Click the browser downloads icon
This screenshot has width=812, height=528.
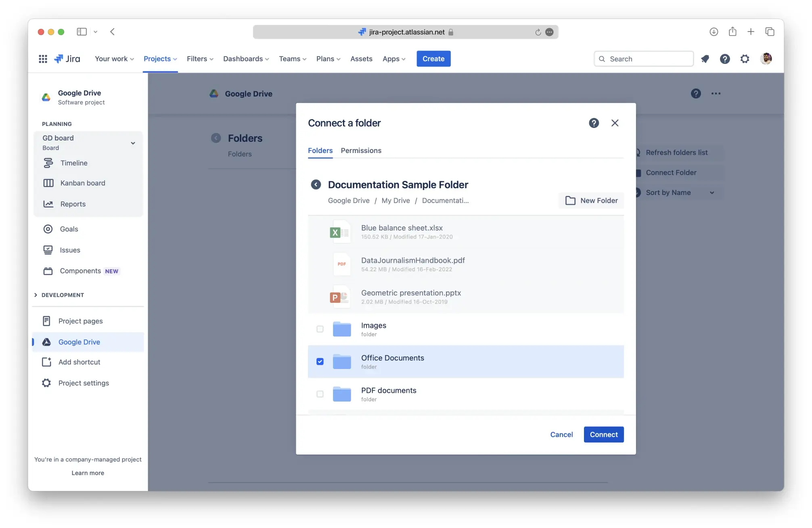pos(714,32)
